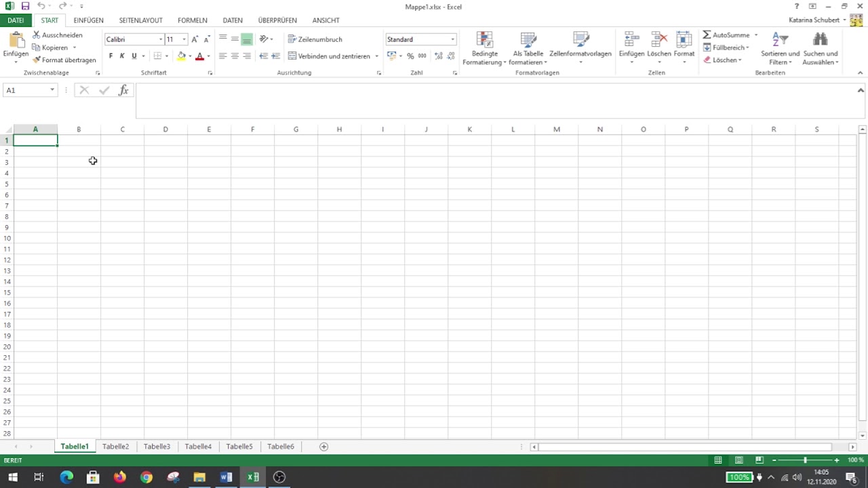This screenshot has width=868, height=488.
Task: Select sheet tab Tabelle3
Action: 157,447
